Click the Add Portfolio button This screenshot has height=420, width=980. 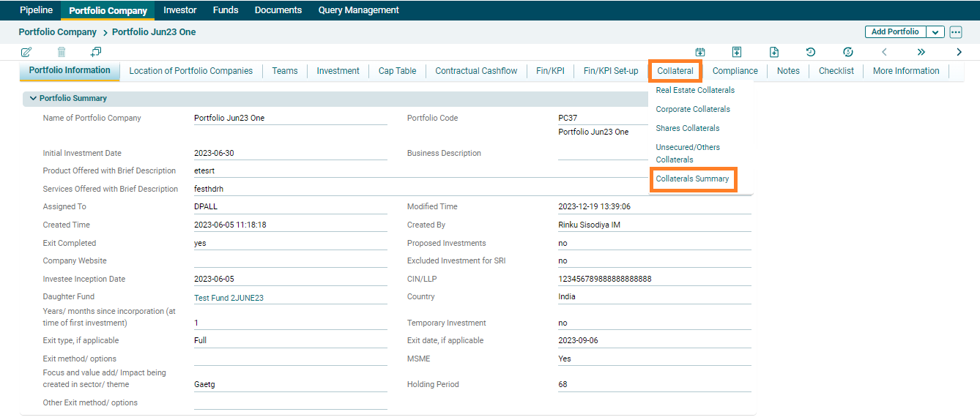click(895, 32)
